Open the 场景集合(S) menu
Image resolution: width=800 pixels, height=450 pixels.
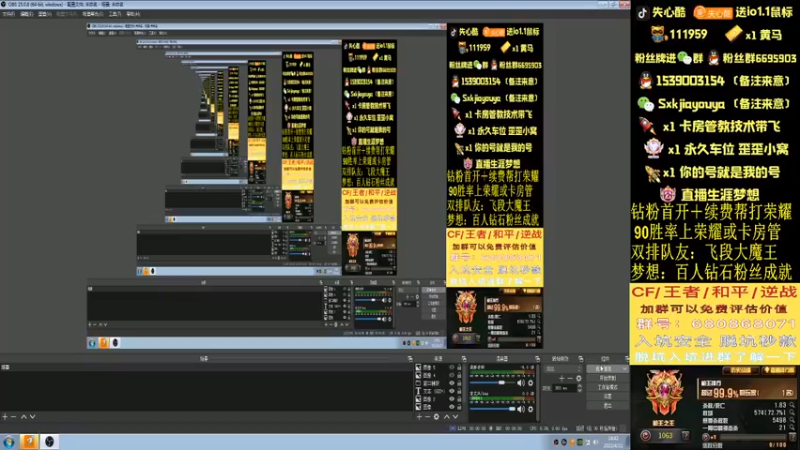pyautogui.click(x=93, y=14)
